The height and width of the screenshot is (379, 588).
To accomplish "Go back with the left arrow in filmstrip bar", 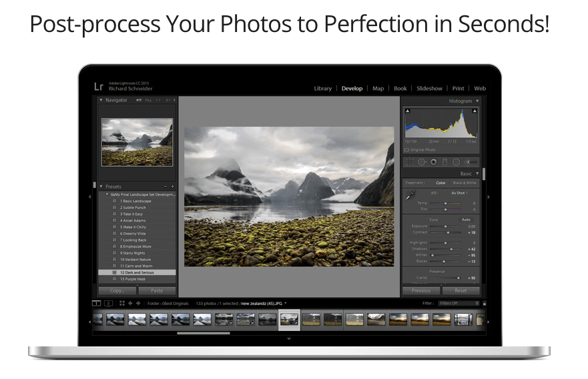I will (x=130, y=304).
